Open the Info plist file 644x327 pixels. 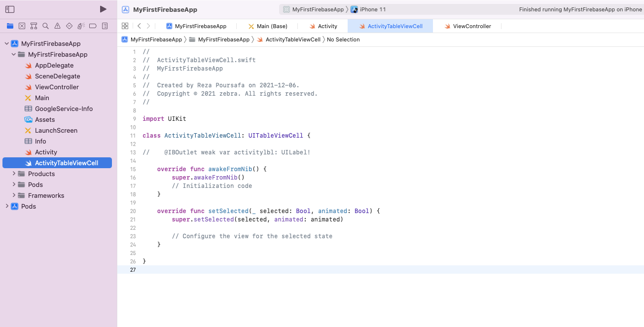click(x=40, y=141)
